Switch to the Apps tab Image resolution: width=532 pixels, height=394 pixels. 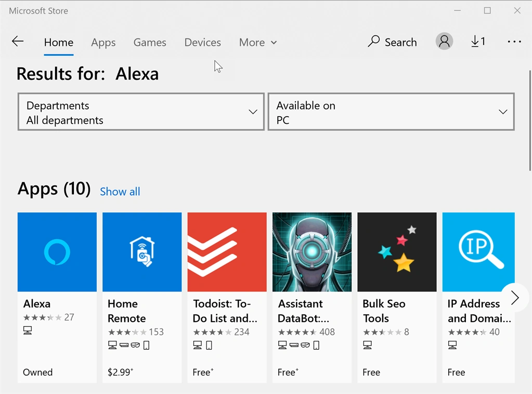pos(103,43)
